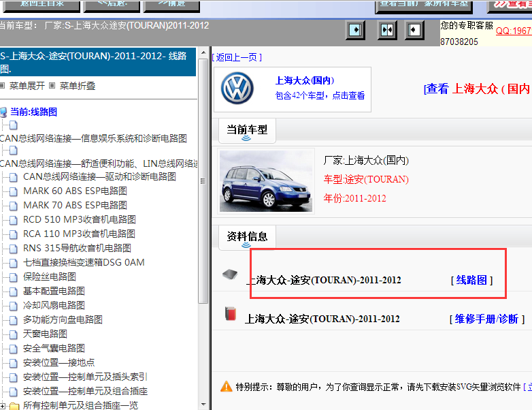Select RCD 510 MP3收音机电路图
The height and width of the screenshot is (410, 532).
(x=80, y=219)
